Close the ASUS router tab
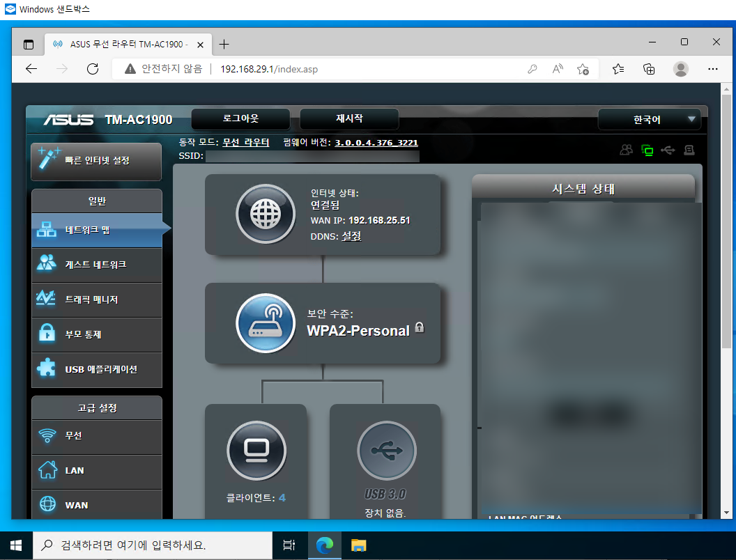Screen dimensions: 736x560 [x=201, y=45]
